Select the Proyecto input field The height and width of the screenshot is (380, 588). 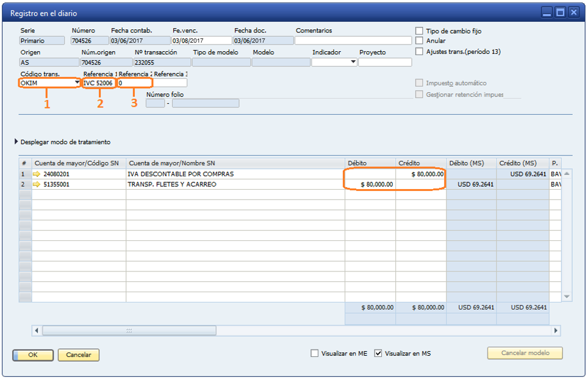tap(385, 62)
